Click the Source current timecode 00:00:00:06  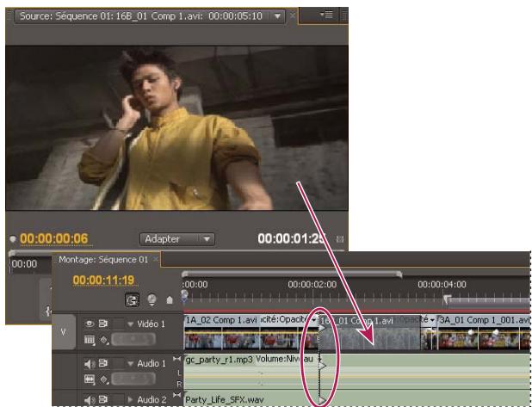(x=53, y=238)
